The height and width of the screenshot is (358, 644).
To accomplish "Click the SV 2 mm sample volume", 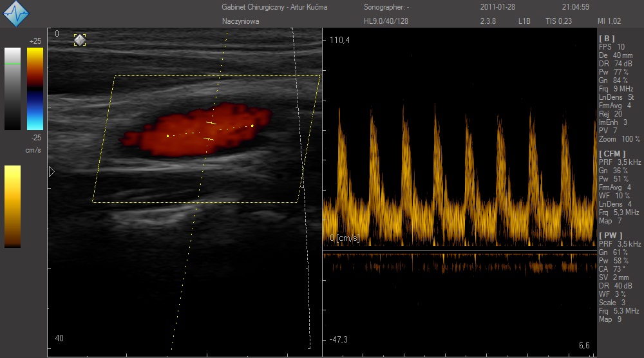I will click(x=614, y=278).
